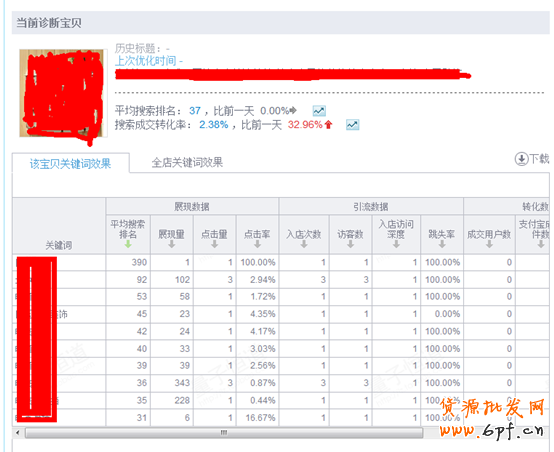
Task: Click average search rank value 37
Action: pos(195,111)
